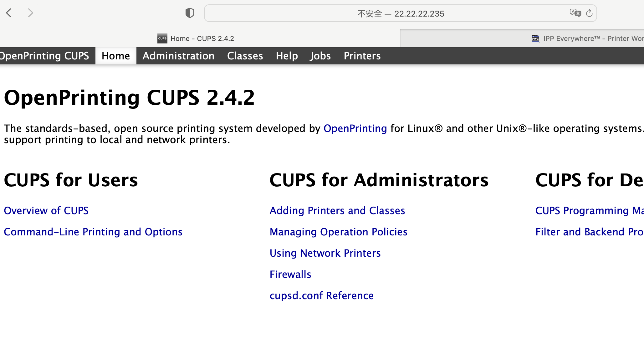Open the Jobs page
This screenshot has height=362, width=644.
tap(320, 56)
